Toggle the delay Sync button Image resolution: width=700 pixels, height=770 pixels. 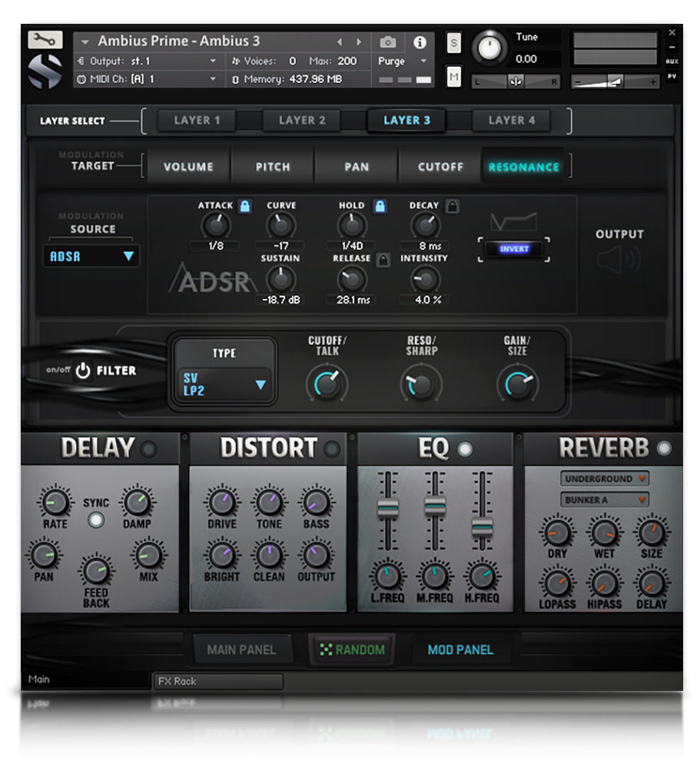[x=96, y=520]
